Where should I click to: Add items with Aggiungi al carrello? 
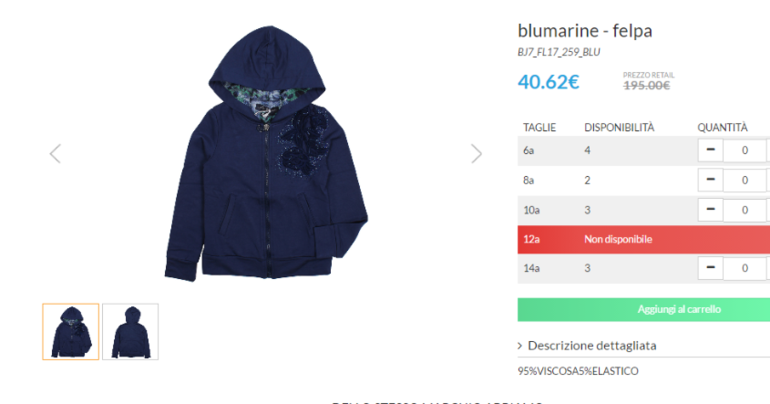click(x=644, y=309)
